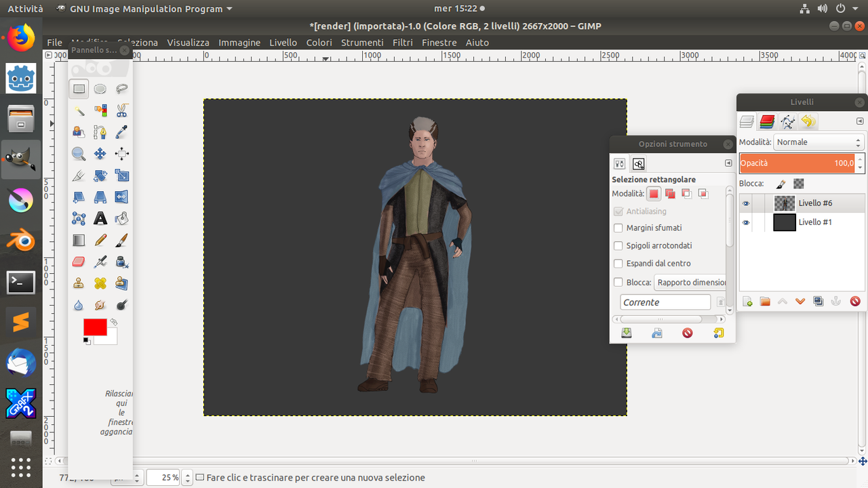Screen dimensions: 868x488
Task: Select the Select by Color tool
Action: (100, 110)
